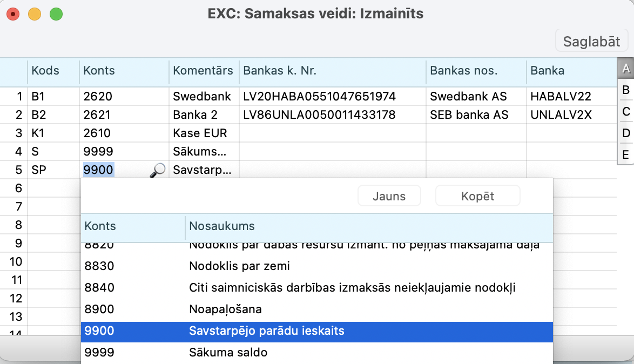
Task: Click the Kods column header
Action: click(x=53, y=71)
